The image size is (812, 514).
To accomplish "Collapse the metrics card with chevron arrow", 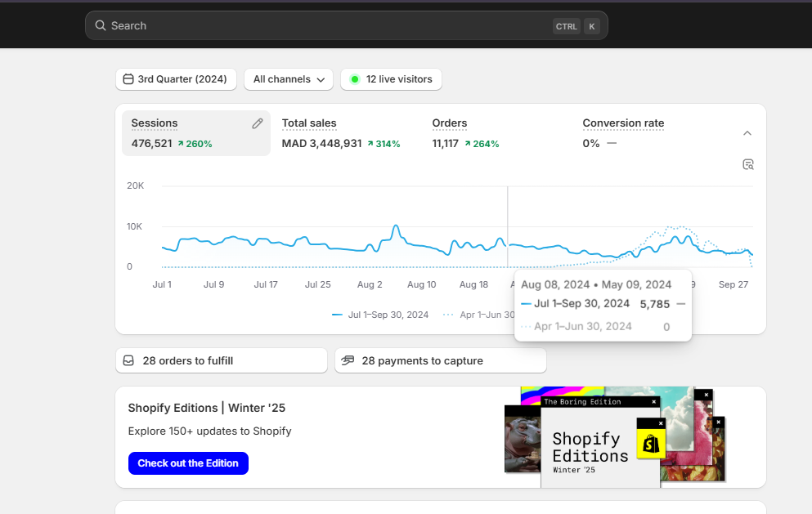I will [747, 133].
